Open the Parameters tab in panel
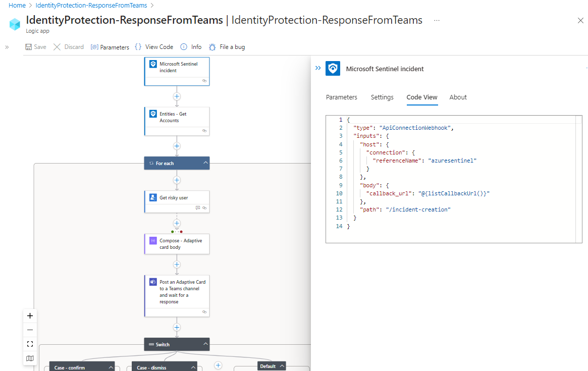588x371 pixels. click(x=341, y=97)
